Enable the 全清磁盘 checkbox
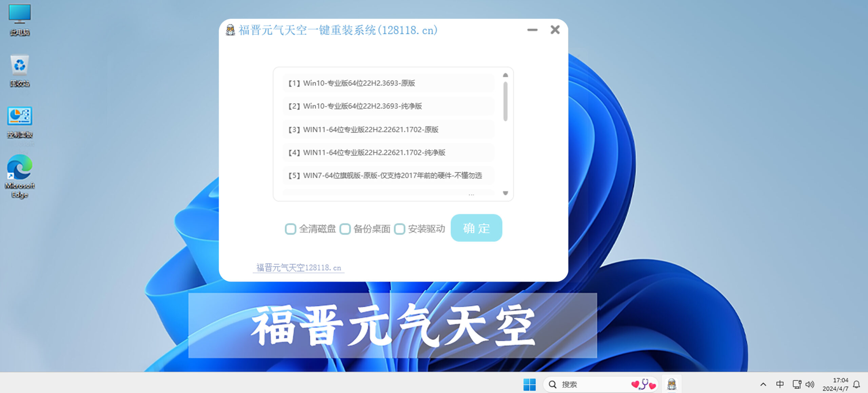The height and width of the screenshot is (393, 868). click(291, 229)
